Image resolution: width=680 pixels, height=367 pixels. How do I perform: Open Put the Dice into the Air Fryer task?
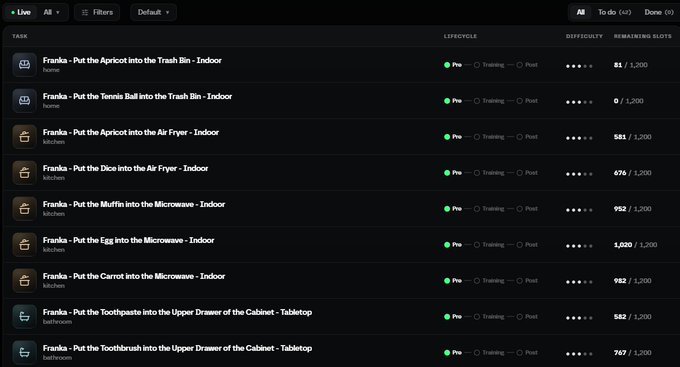click(x=125, y=168)
